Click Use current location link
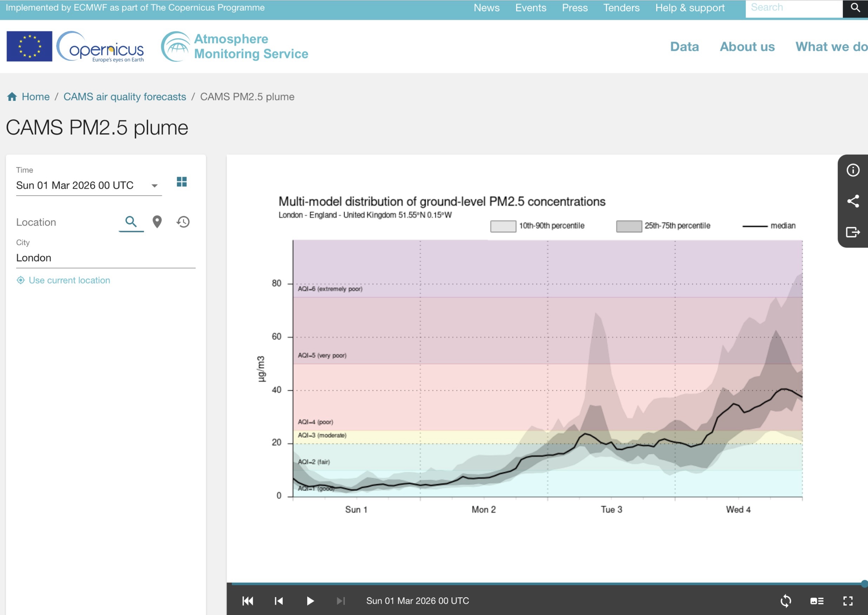 pyautogui.click(x=69, y=280)
